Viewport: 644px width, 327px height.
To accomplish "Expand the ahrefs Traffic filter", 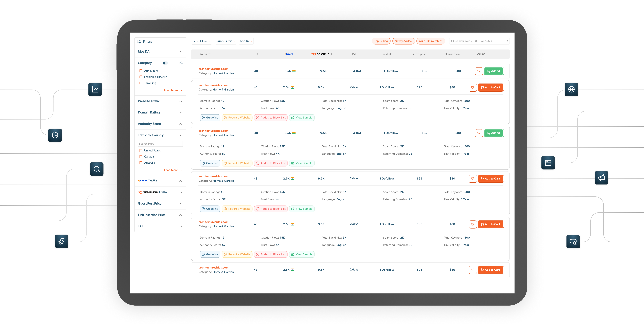I will (x=180, y=181).
